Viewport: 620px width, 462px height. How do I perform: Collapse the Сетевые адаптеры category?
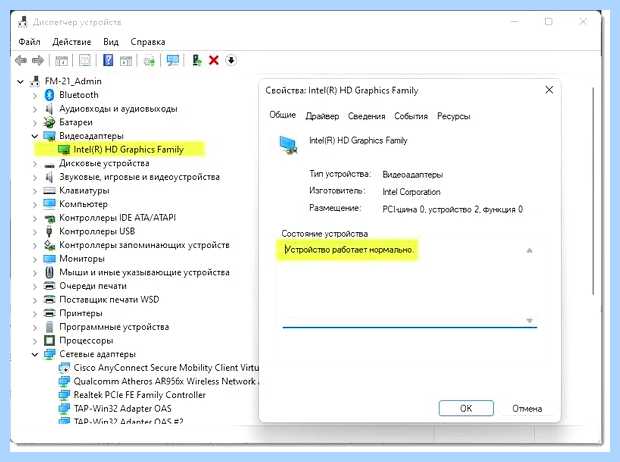pyautogui.click(x=35, y=354)
